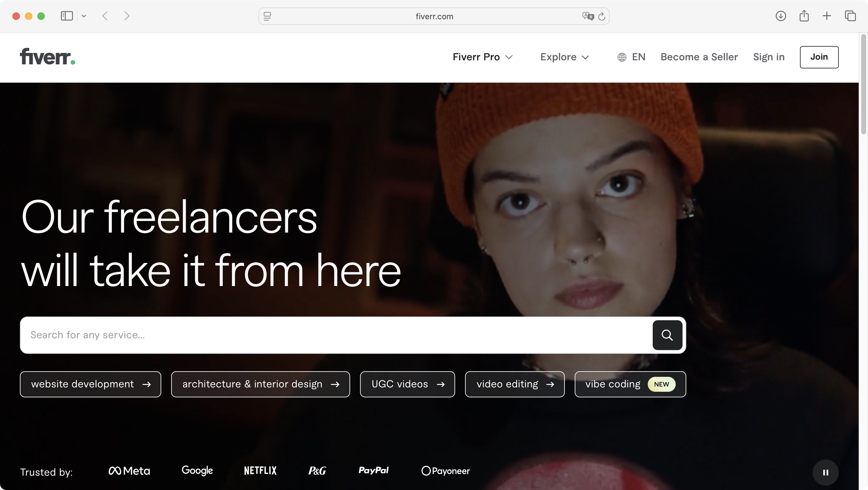Image resolution: width=868 pixels, height=490 pixels.
Task: Click the 'Our freelancers' headline
Action: (169, 216)
